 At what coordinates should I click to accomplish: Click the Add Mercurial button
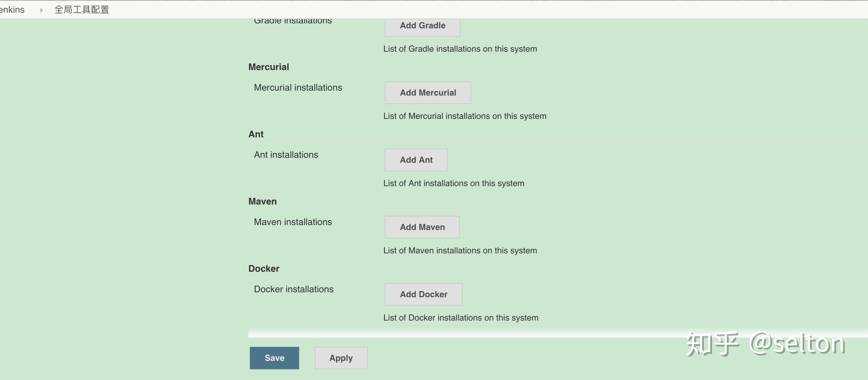coord(428,93)
